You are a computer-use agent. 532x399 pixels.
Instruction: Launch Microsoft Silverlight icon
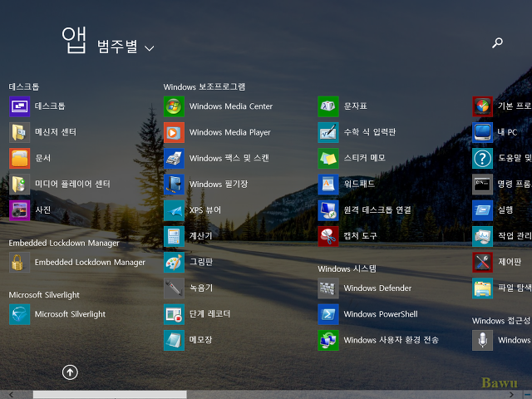[20, 314]
